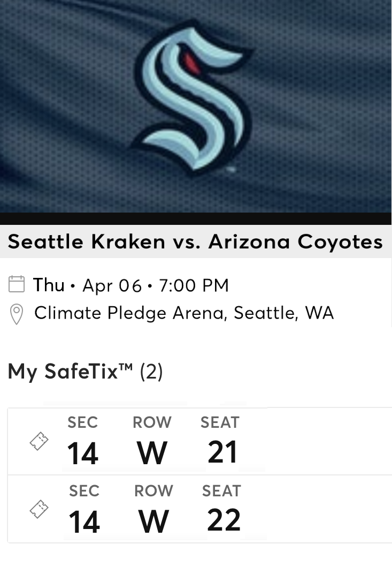392x582 pixels.
Task: Click the location pin icon
Action: pyautogui.click(x=17, y=314)
